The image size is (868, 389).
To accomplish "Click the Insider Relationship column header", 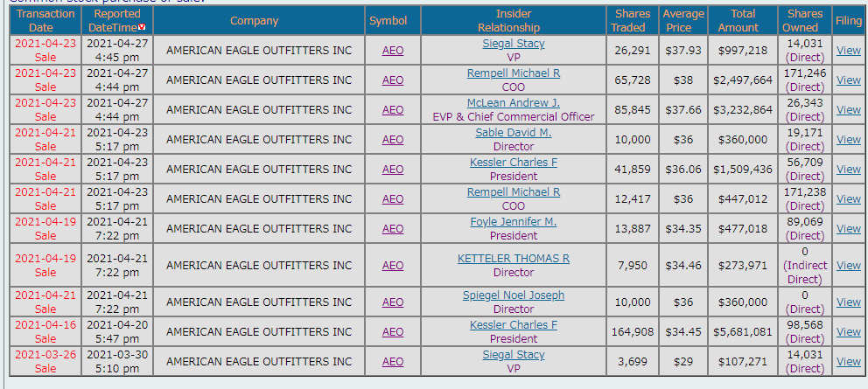I will pos(513,20).
